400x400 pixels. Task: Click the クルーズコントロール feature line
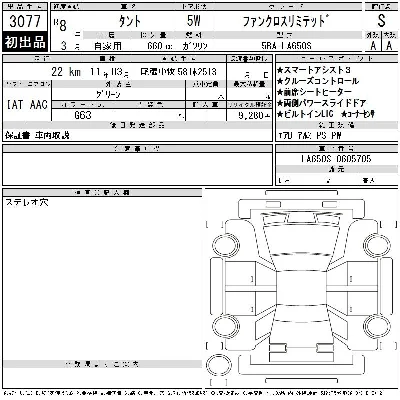point(318,81)
